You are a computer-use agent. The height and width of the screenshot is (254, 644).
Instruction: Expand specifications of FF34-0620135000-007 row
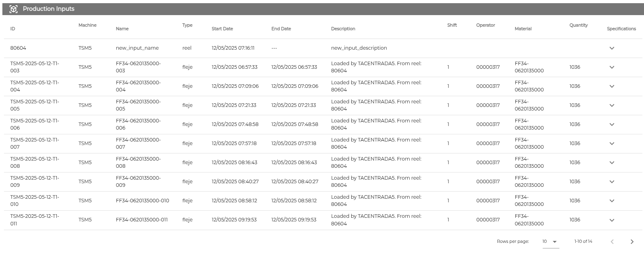pos(612,143)
